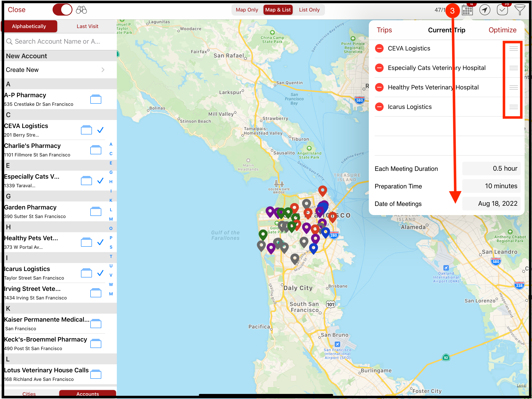Image resolution: width=532 pixels, height=399 pixels.
Task: Remove CEVA Logistics with red minus icon
Action: (379, 48)
